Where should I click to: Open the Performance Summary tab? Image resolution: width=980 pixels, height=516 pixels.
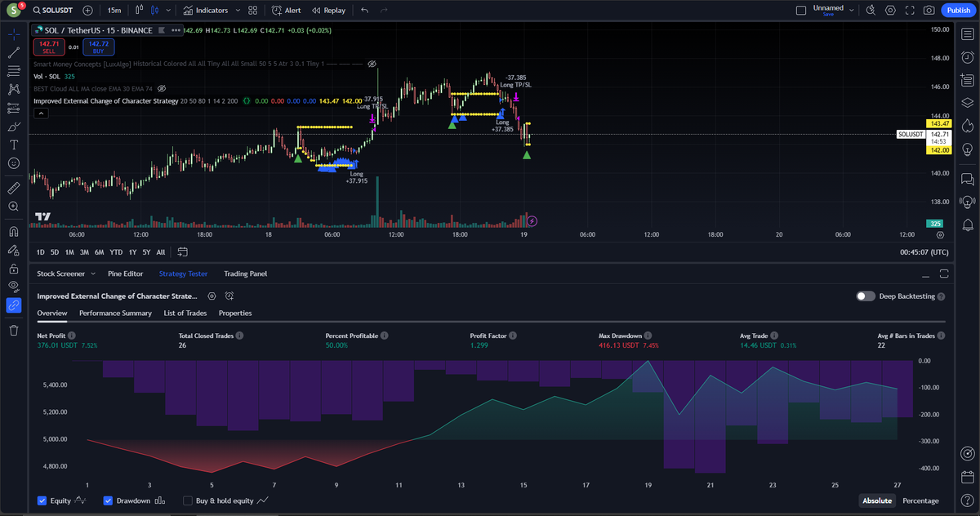(x=115, y=313)
